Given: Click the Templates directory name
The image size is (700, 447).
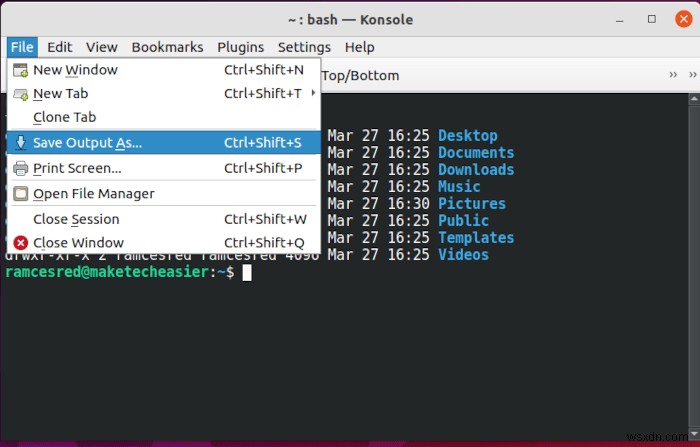Looking at the screenshot, I should (476, 237).
